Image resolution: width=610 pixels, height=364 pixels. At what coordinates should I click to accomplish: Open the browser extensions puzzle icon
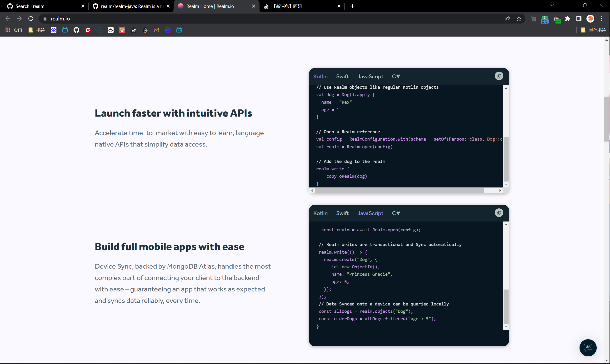pos(567,19)
